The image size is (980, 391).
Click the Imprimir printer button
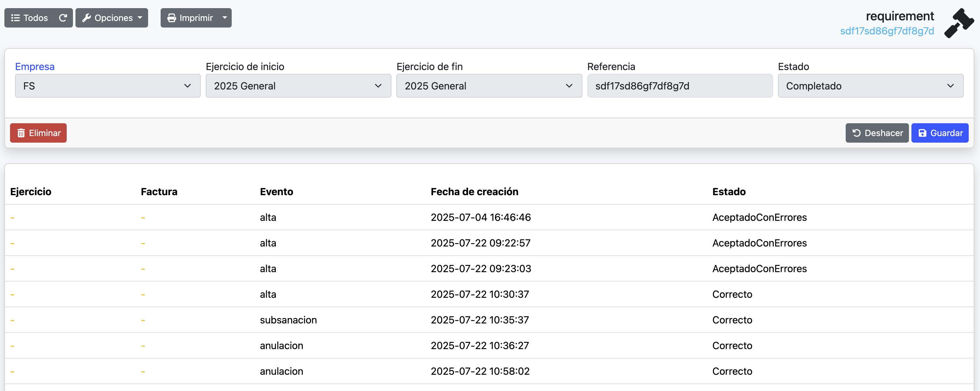click(190, 18)
